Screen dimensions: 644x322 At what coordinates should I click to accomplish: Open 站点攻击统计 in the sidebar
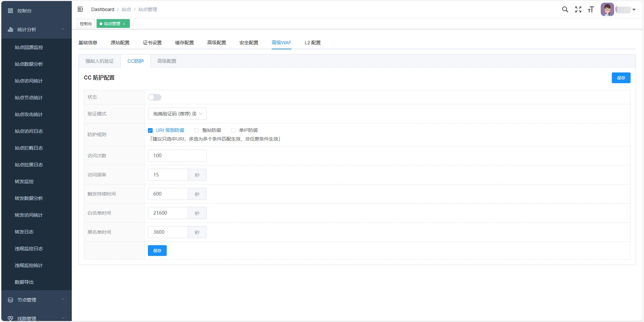29,114
